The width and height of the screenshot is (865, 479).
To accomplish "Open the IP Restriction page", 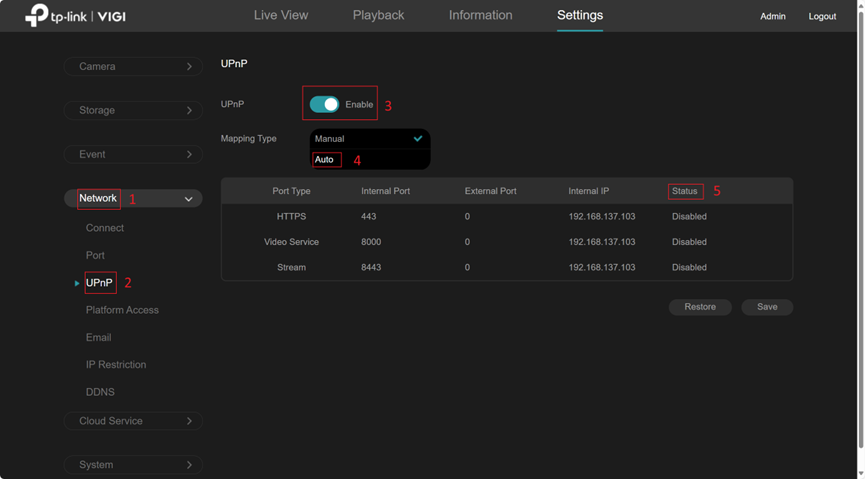I will coord(116,365).
